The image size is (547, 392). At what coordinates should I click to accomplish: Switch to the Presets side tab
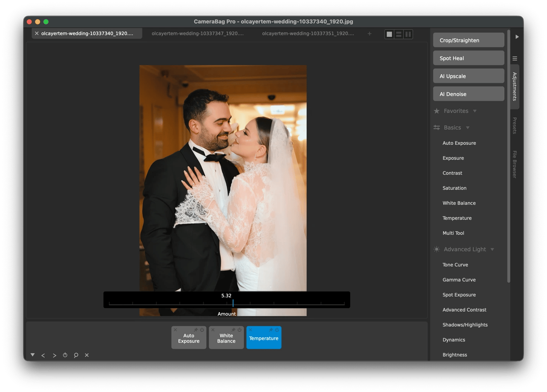[x=515, y=126]
